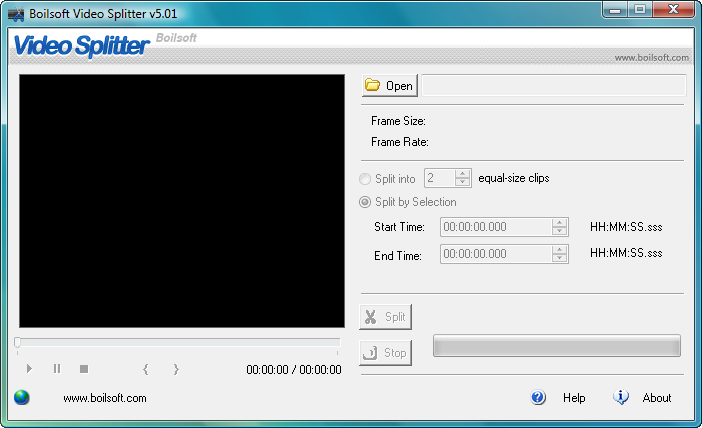This screenshot has width=702, height=428.
Task: Click the equal-size clips number field
Action: click(440, 178)
